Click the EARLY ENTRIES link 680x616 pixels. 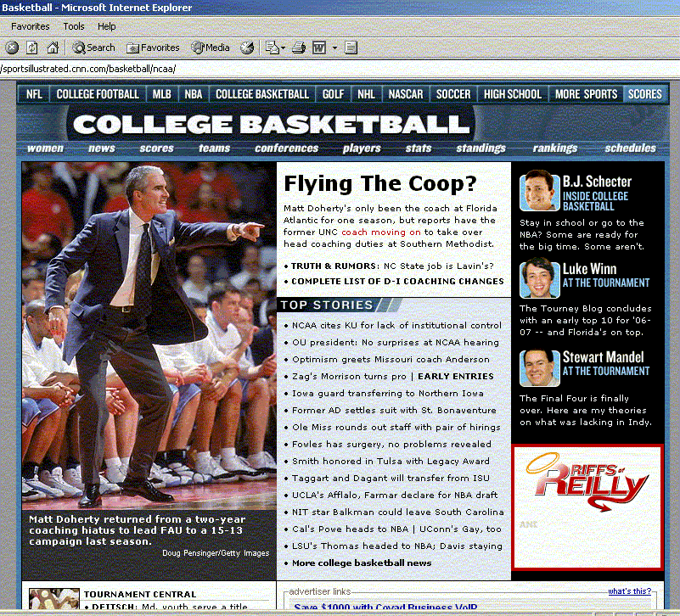pos(455,376)
